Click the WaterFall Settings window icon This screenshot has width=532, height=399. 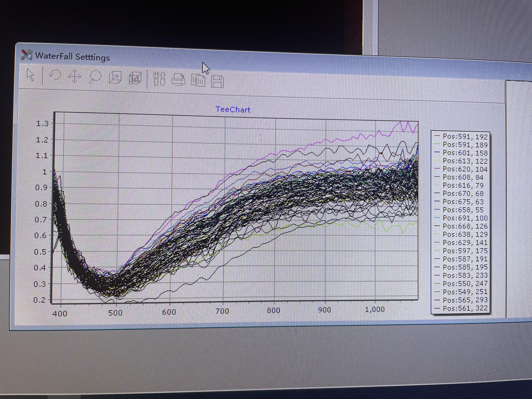tap(27, 55)
